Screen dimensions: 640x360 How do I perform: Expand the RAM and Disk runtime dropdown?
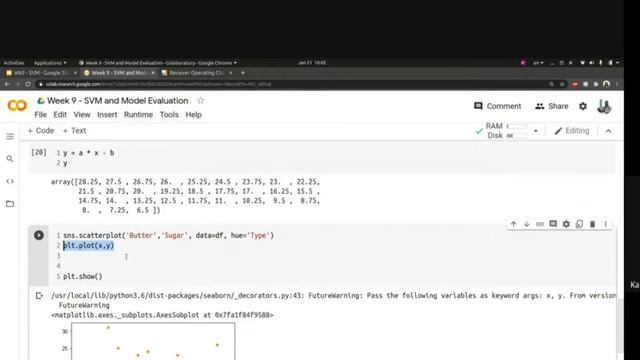click(536, 131)
